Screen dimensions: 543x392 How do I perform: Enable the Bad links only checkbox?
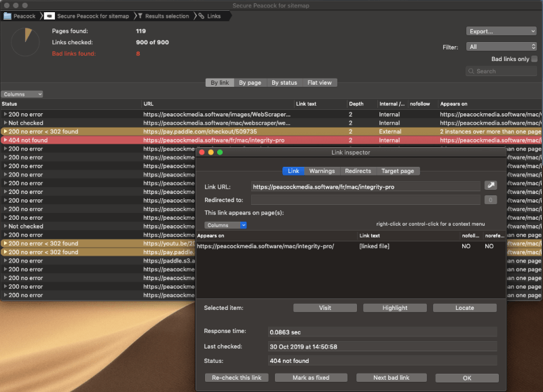tap(533, 59)
